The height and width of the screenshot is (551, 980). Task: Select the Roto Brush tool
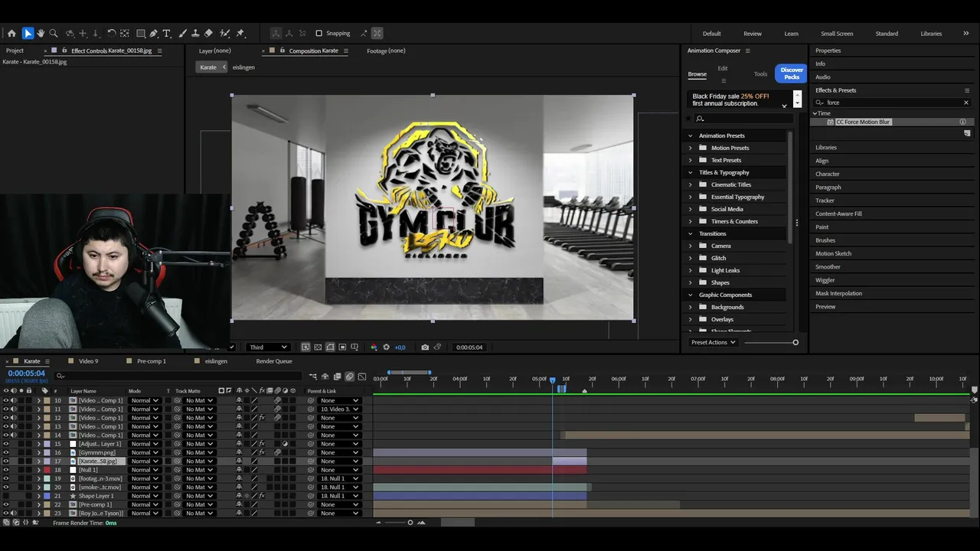(x=224, y=33)
